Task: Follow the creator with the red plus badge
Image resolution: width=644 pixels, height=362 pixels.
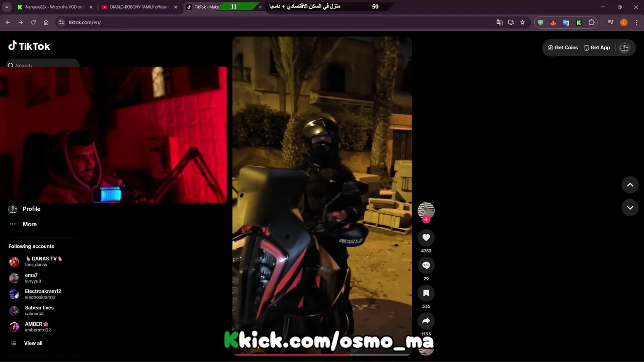Action: click(426, 219)
